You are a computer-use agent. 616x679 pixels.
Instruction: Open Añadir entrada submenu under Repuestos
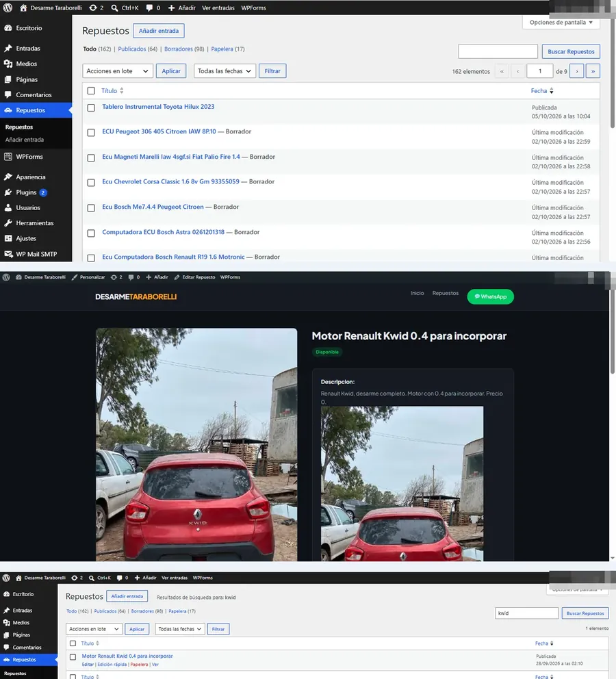pos(25,140)
